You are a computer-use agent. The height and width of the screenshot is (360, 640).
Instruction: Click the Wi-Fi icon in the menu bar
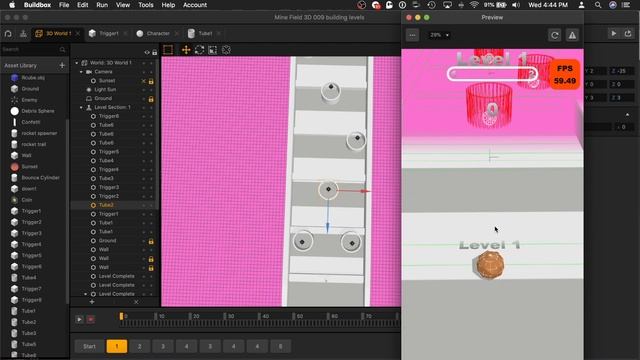coord(474,5)
